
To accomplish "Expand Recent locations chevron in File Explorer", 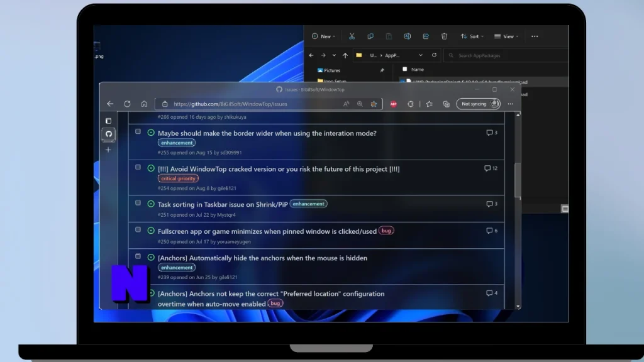I will pyautogui.click(x=334, y=55).
